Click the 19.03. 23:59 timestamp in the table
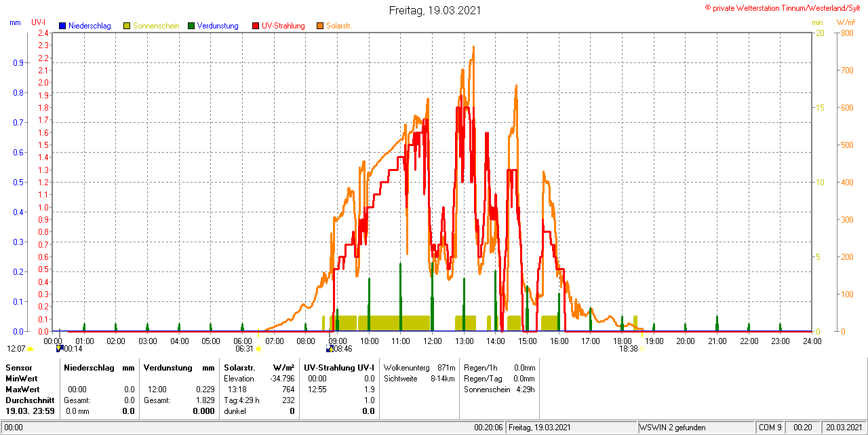The image size is (868, 435). point(30,411)
